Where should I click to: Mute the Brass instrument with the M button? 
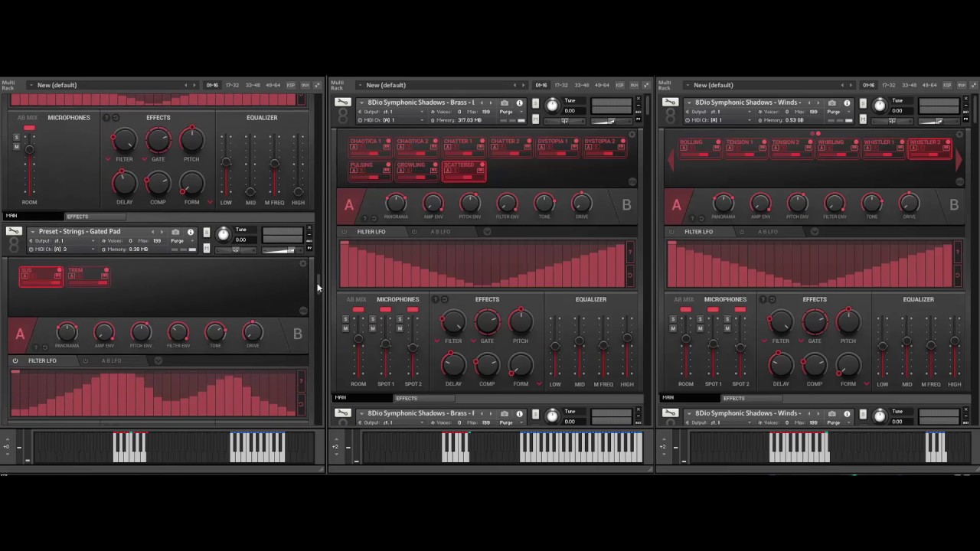(x=535, y=120)
